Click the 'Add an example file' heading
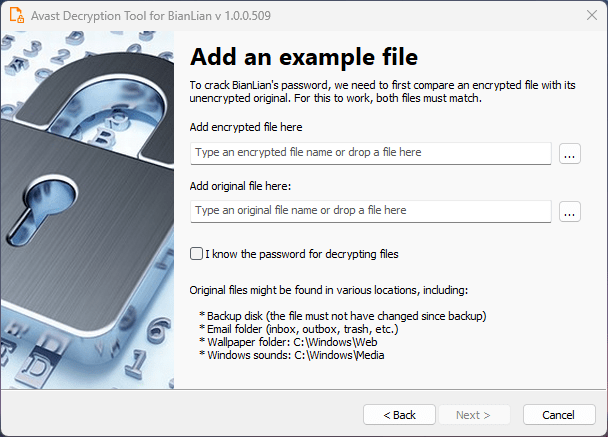The height and width of the screenshot is (437, 608). (x=303, y=56)
